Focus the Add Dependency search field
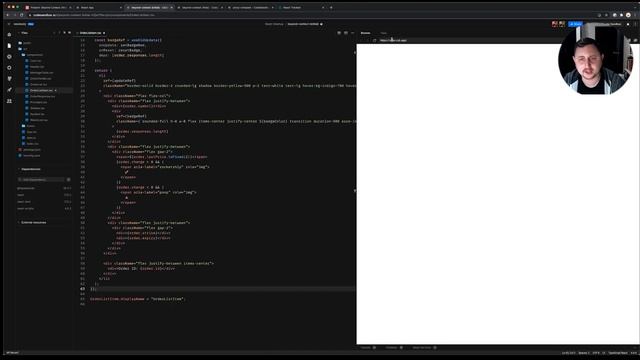Image resolution: width=640 pixels, height=360 pixels. point(41,180)
